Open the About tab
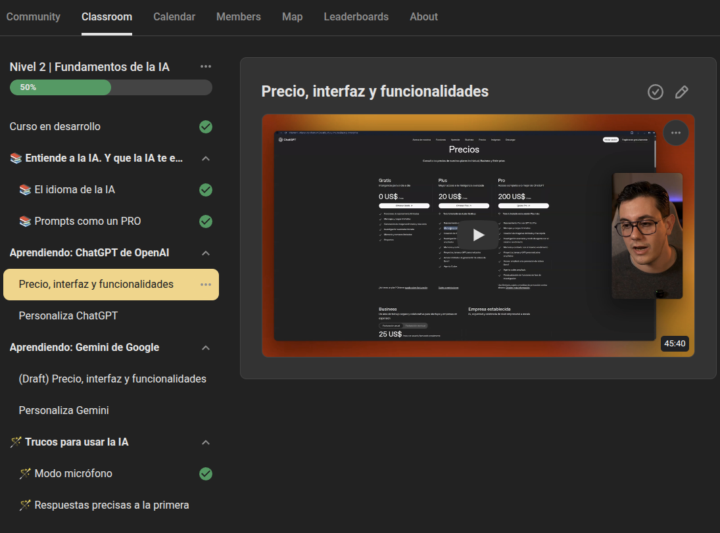Image resolution: width=720 pixels, height=533 pixels. click(423, 17)
